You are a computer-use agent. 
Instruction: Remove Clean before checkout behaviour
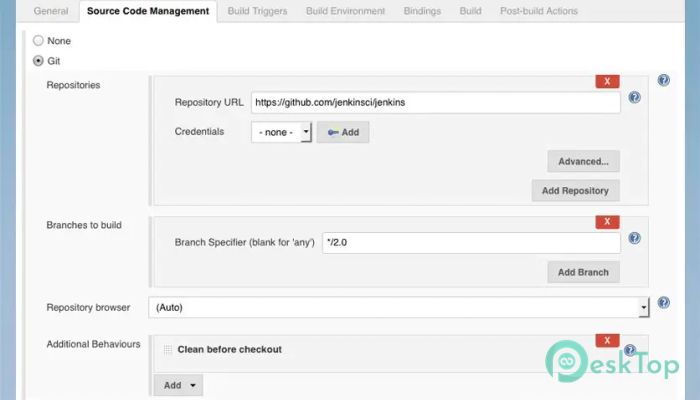pyautogui.click(x=607, y=341)
